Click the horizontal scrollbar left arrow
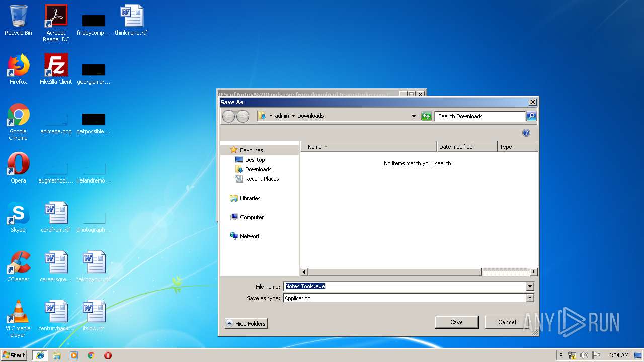The height and width of the screenshot is (362, 644). pyautogui.click(x=304, y=272)
